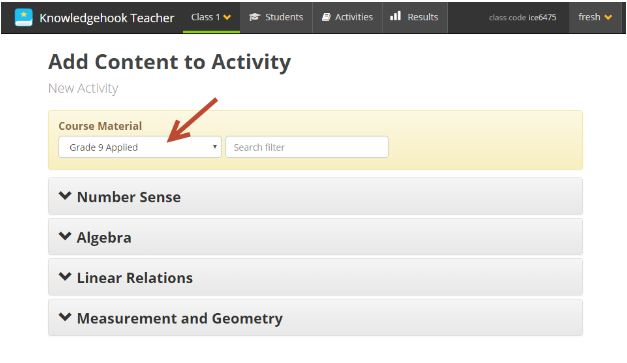Image resolution: width=627 pixels, height=363 pixels.
Task: Click the chevron beside Measurement and Geometry
Action: (65, 317)
